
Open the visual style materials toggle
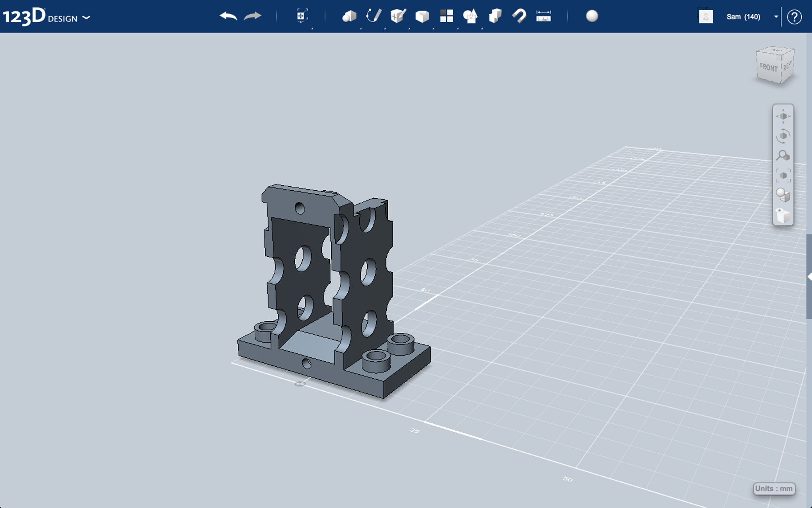click(783, 195)
